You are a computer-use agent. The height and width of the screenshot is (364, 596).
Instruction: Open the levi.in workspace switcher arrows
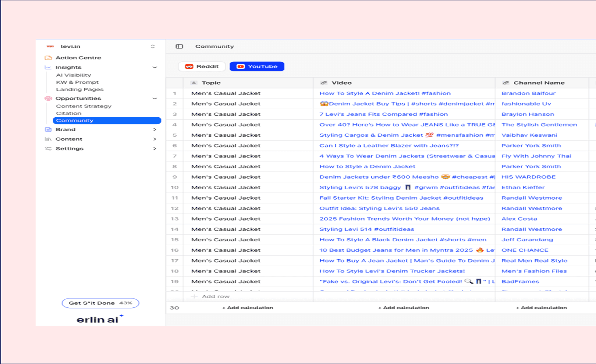point(153,46)
